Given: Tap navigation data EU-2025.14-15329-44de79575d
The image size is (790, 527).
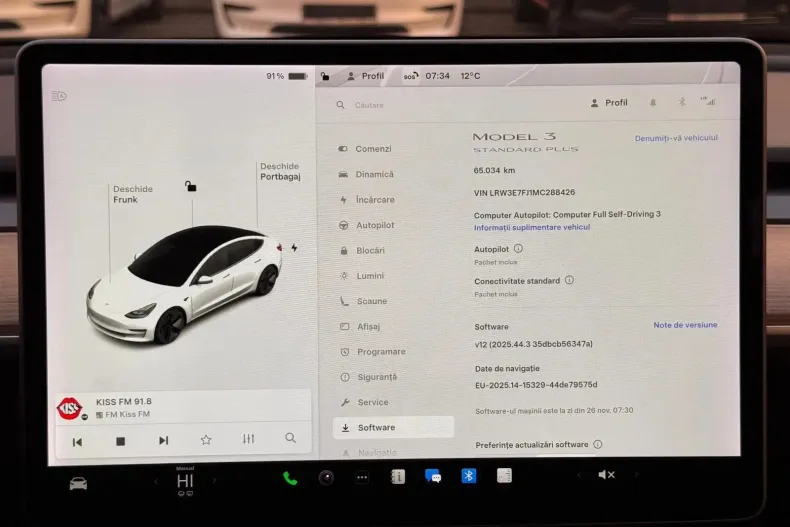Looking at the screenshot, I should [x=536, y=385].
